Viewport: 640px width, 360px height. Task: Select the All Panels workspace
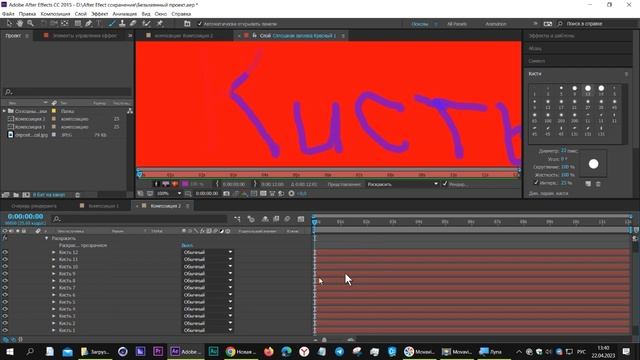(x=457, y=24)
